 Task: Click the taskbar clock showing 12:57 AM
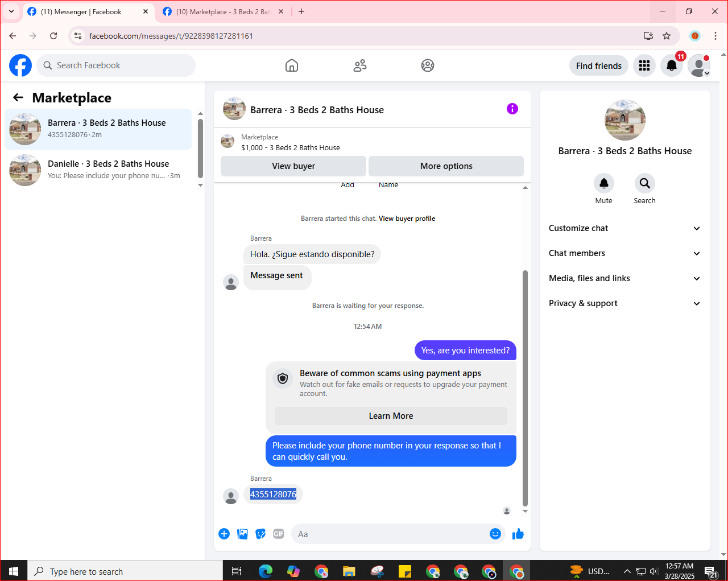click(680, 571)
